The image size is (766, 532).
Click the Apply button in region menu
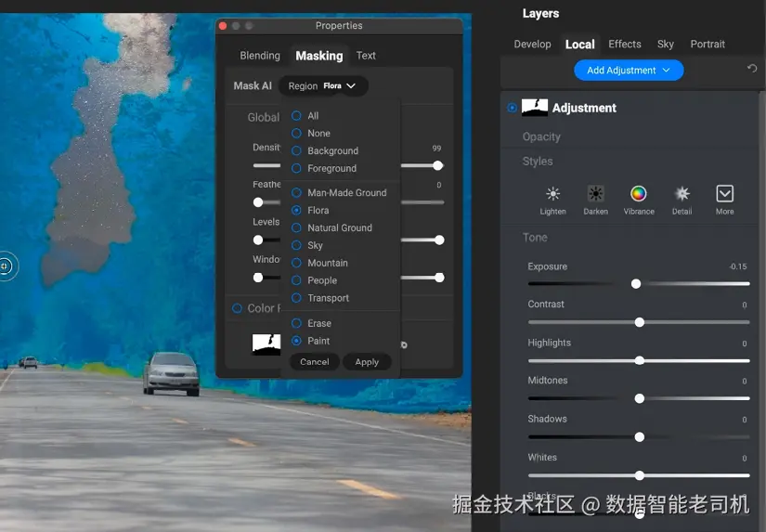(367, 362)
